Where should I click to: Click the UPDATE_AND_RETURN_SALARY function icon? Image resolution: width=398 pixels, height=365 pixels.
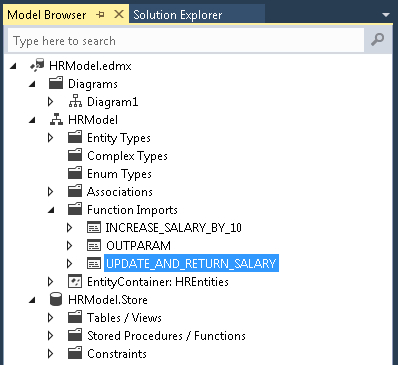click(94, 264)
